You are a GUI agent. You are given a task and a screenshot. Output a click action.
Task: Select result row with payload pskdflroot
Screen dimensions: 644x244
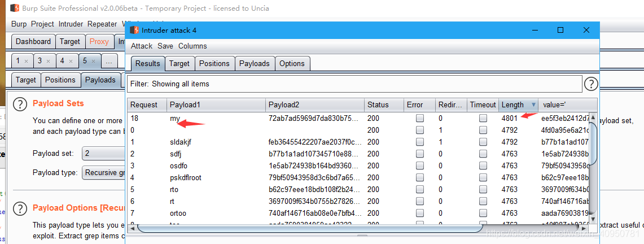pyautogui.click(x=358, y=178)
